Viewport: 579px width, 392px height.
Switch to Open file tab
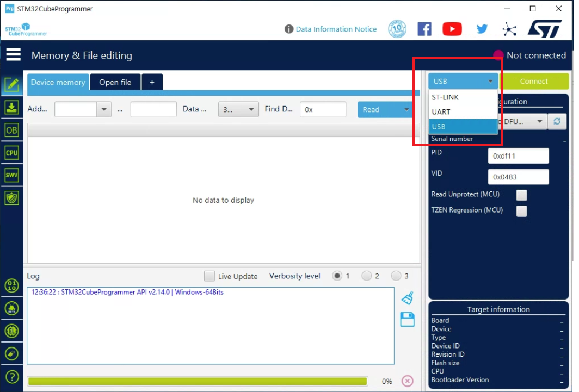[115, 82]
